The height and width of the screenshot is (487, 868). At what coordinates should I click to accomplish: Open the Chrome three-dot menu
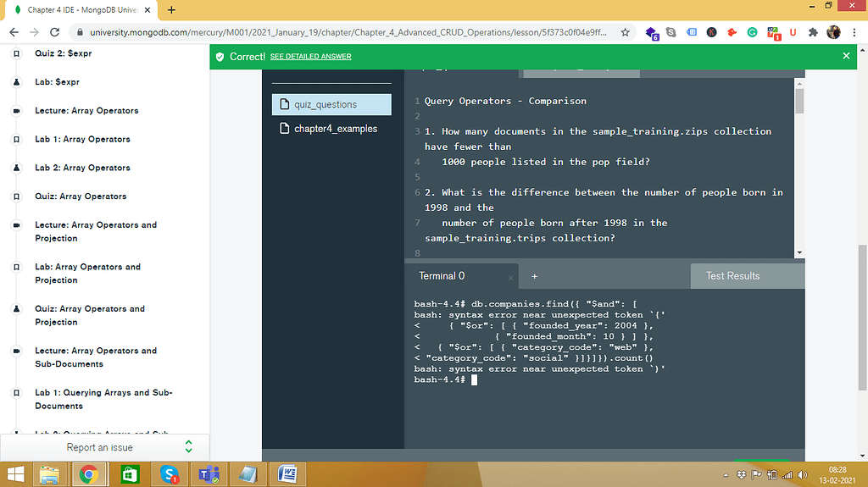click(854, 32)
